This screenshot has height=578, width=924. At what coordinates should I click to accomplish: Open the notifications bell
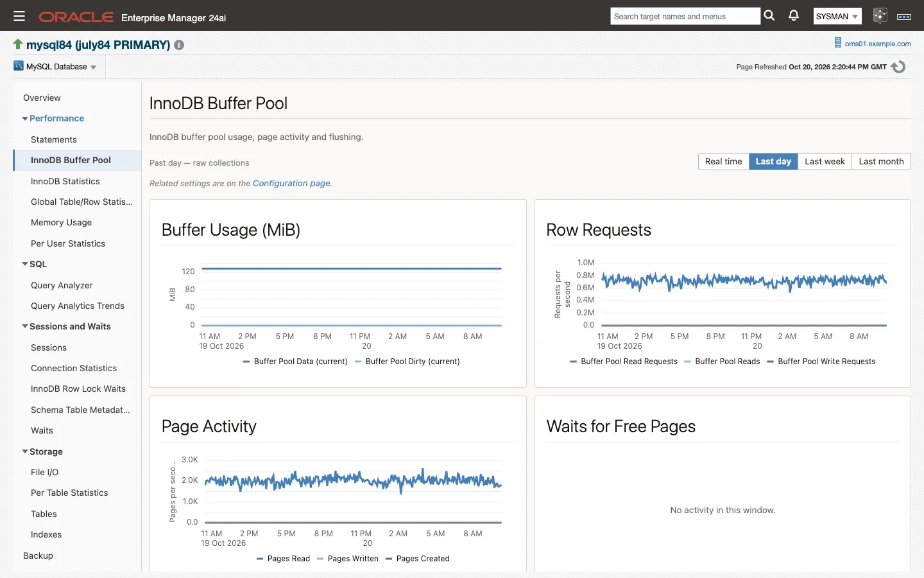tap(794, 16)
